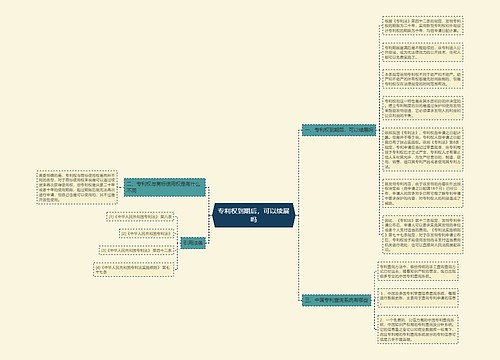500x360 pixels.
Task: Select note starting 根据《专利法》第四十二条
Action: point(423,25)
